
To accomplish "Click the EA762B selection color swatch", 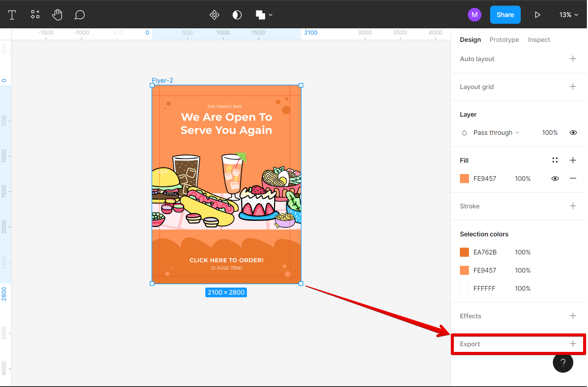I will 464,252.
